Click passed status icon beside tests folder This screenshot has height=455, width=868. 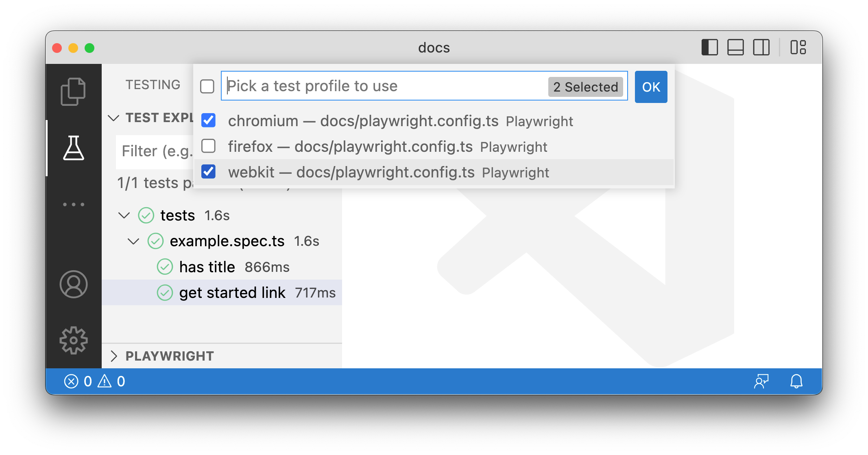coord(146,215)
